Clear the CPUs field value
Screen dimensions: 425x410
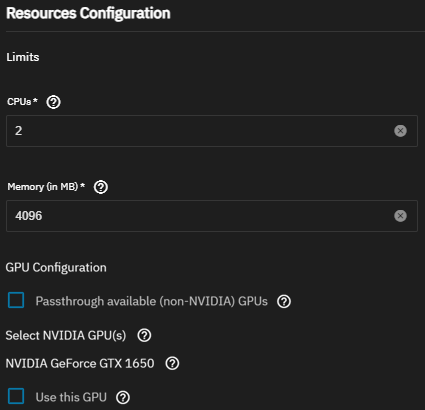click(x=400, y=131)
